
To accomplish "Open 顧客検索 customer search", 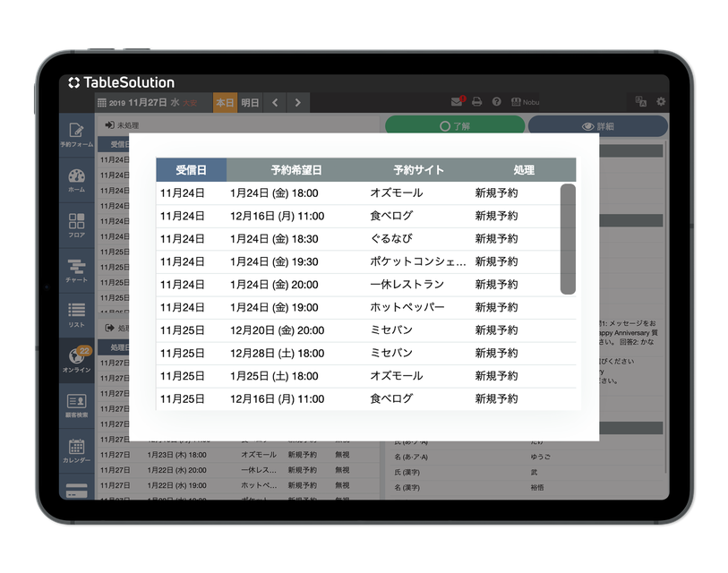I will click(x=76, y=405).
